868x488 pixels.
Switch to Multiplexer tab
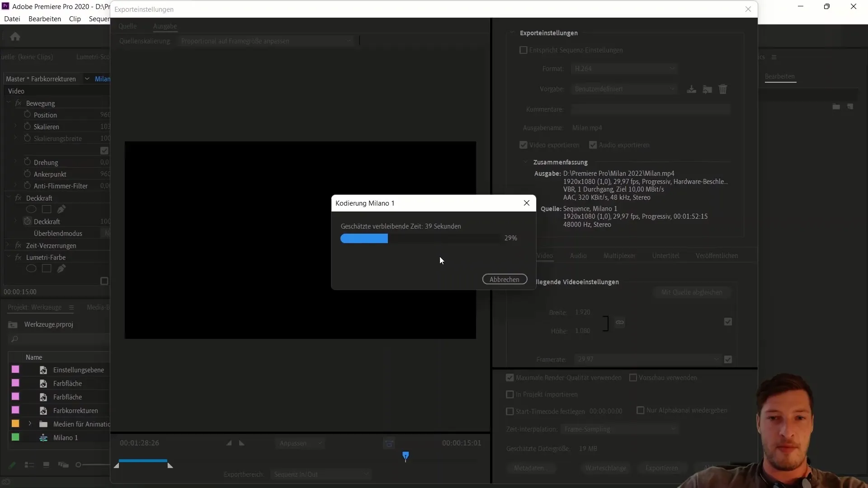[x=619, y=256]
